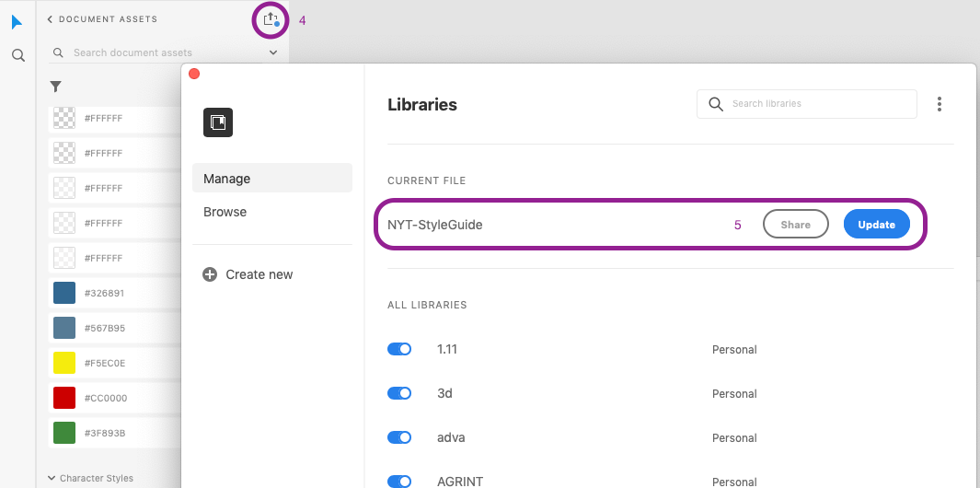This screenshot has width=980, height=488.
Task: Toggle off the 3d library
Action: 399,393
